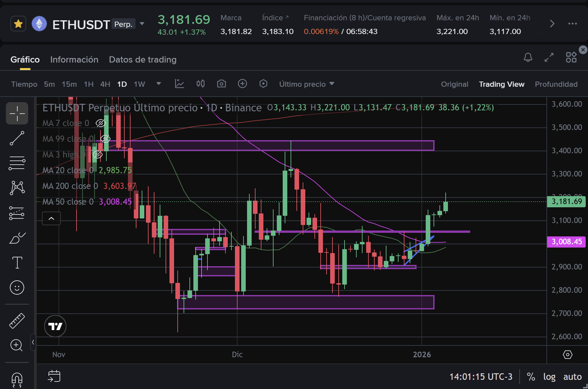
Task: Click the TradingView logo on the chart
Action: [55, 326]
